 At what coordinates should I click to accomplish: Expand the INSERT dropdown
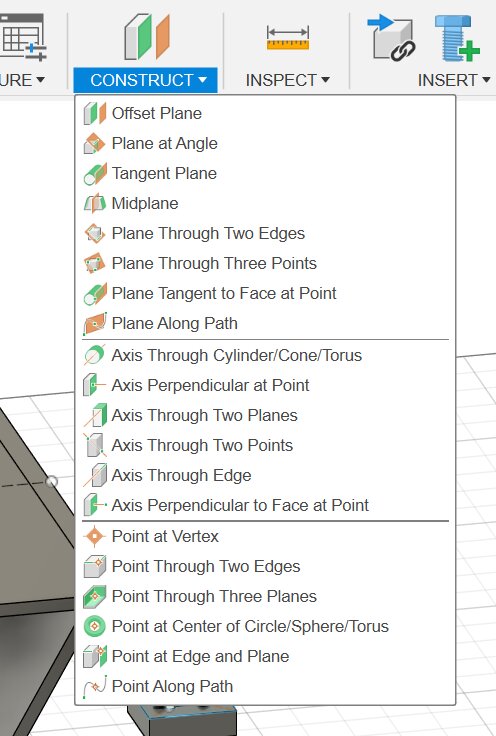coord(454,80)
